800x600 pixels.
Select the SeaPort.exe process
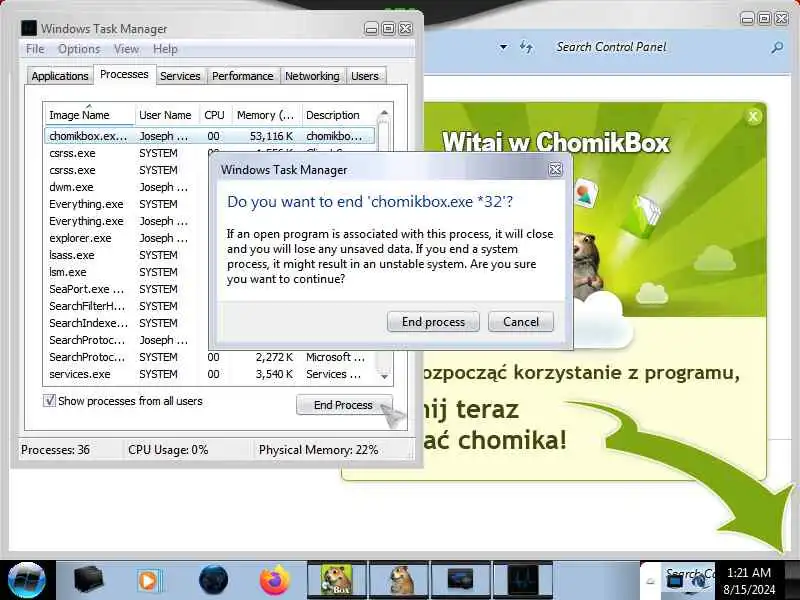pyautogui.click(x=86, y=289)
